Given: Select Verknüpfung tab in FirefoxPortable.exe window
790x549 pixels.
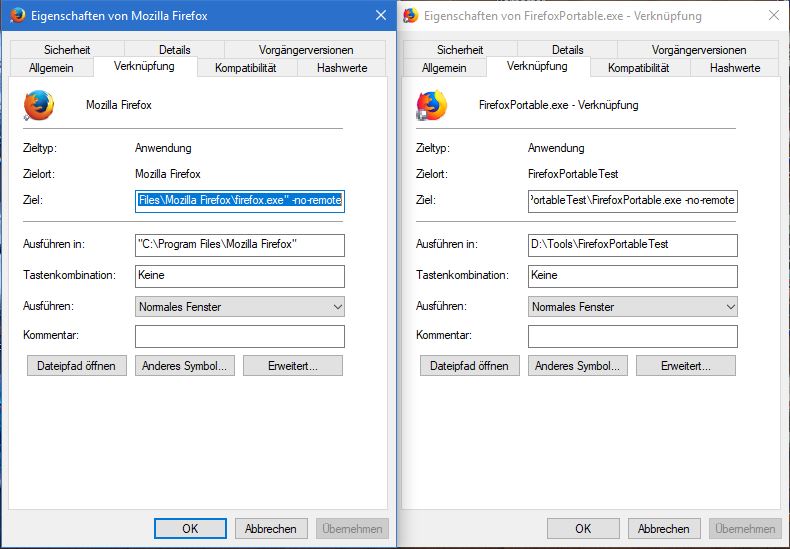Looking at the screenshot, I should [x=538, y=66].
